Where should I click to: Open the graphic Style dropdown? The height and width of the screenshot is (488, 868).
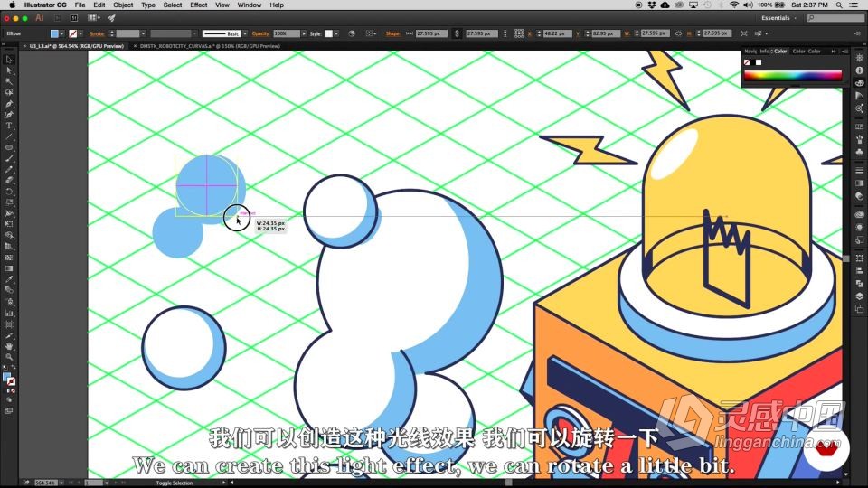[336, 33]
